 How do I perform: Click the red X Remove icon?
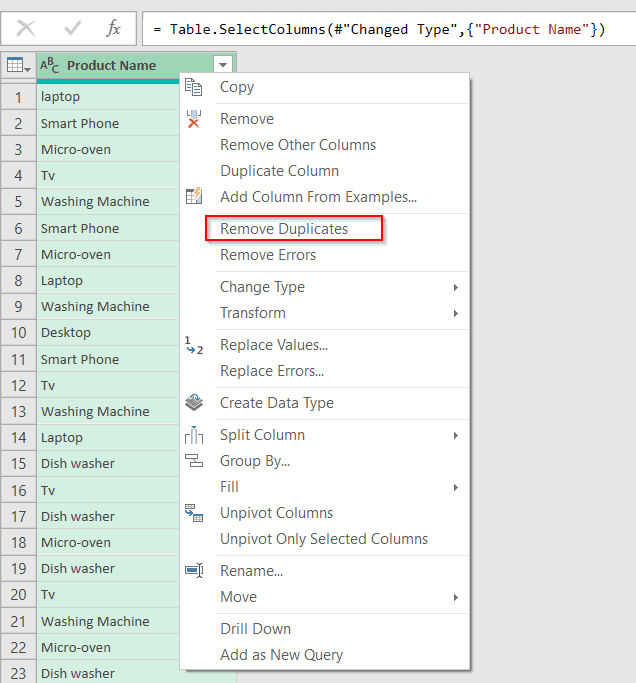point(193,119)
